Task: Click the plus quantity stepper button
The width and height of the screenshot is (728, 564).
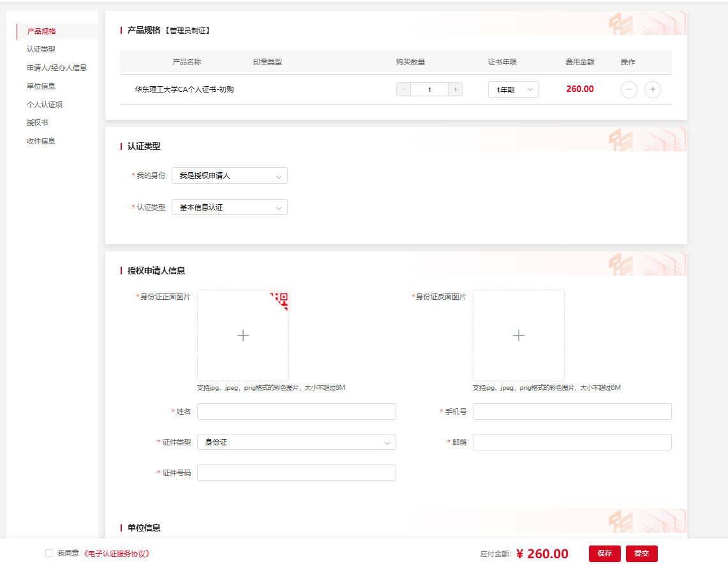Action: pos(456,89)
